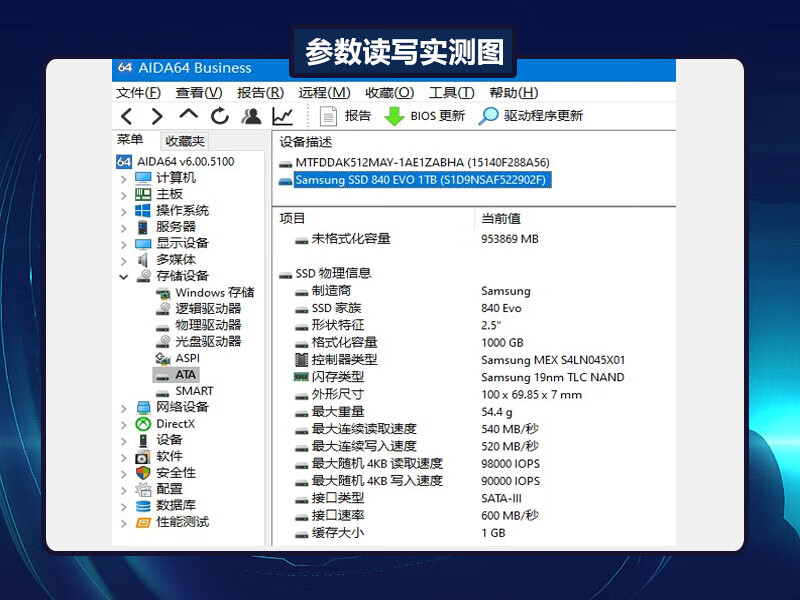Click the 性能测试 benchmark icon
800x600 pixels.
pyautogui.click(x=143, y=522)
